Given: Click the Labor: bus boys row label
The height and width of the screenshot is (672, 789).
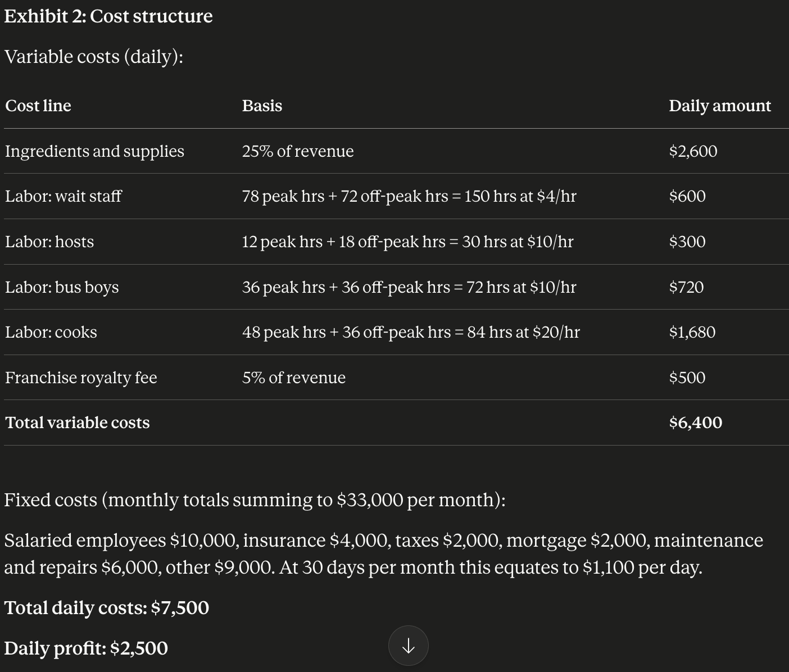Looking at the screenshot, I should [62, 287].
